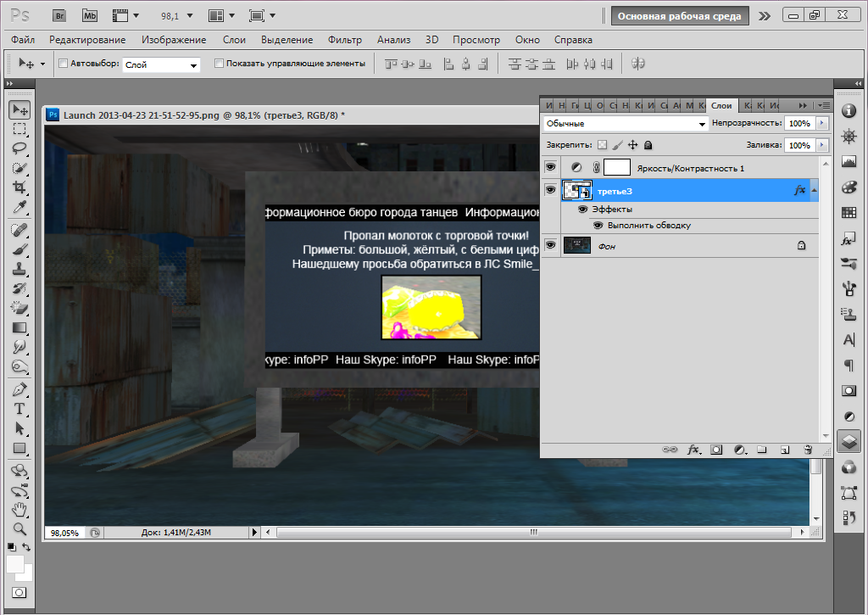This screenshot has height=615, width=868.
Task: Open the Фильтр menu
Action: pyautogui.click(x=344, y=40)
